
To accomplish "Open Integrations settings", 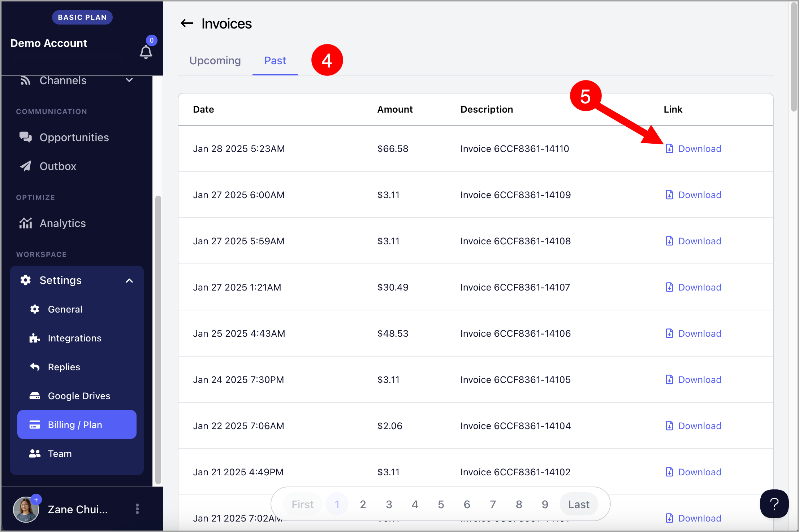I will tap(74, 338).
